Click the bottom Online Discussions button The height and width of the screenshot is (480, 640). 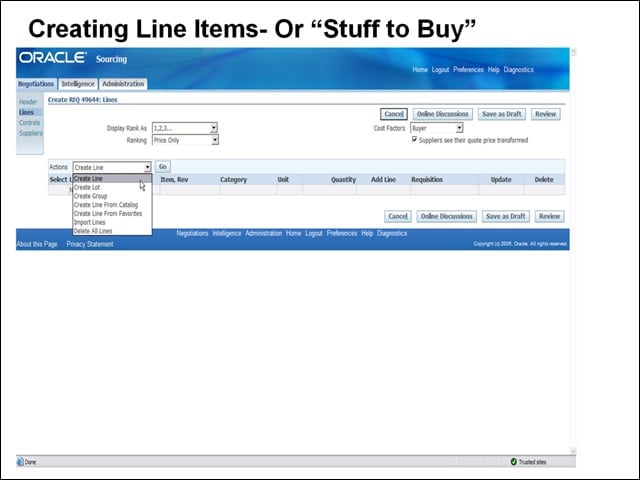click(x=447, y=216)
